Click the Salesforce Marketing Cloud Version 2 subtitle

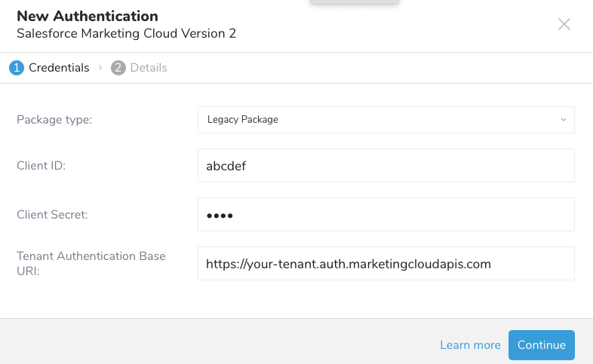(x=126, y=33)
